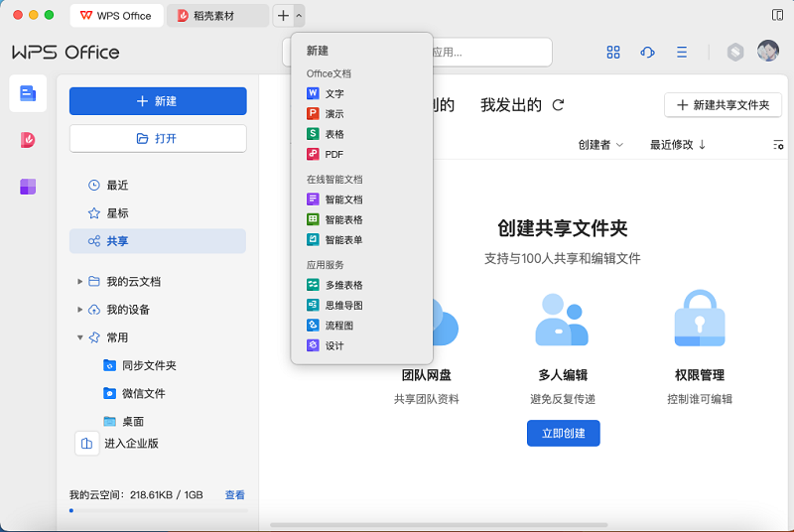Open the list view settings icon
The height and width of the screenshot is (532, 794).
[778, 145]
